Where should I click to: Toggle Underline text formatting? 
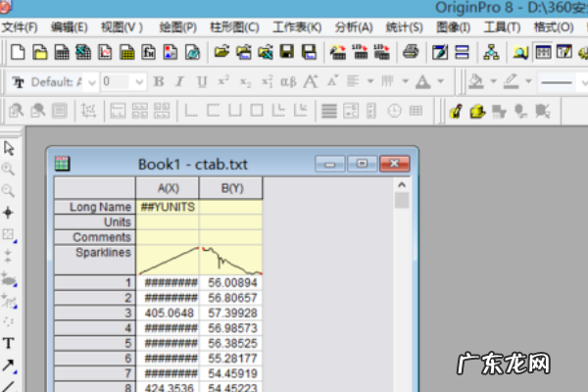click(202, 82)
